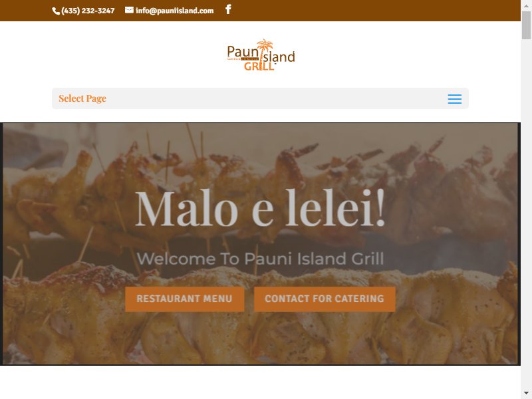Open the info@pauniisland.com email link
The height and width of the screenshot is (399, 532).
[174, 11]
